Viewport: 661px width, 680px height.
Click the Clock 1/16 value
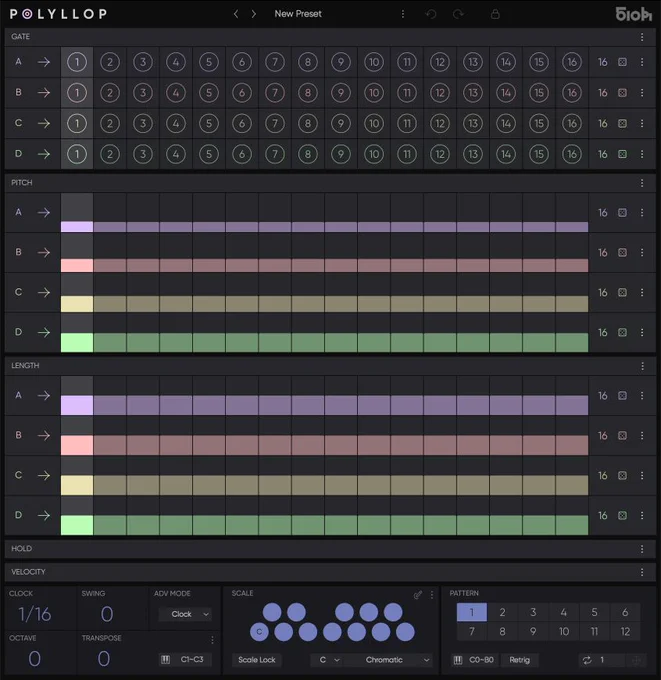click(35, 614)
